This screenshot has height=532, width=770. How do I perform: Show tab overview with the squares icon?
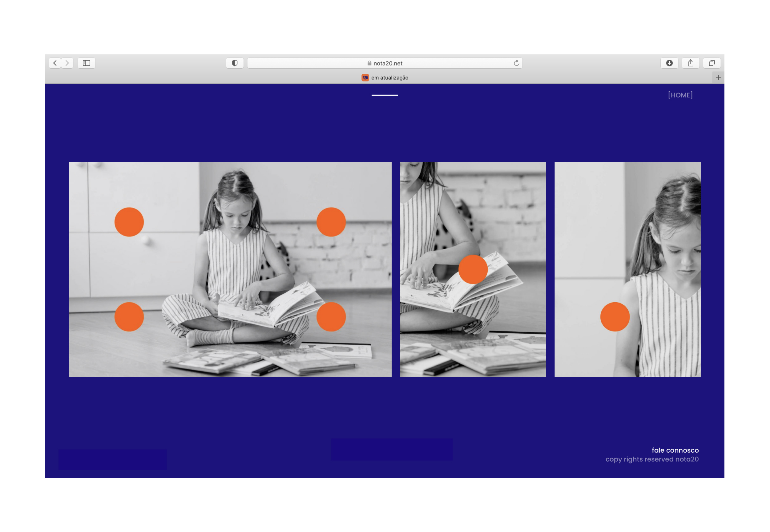coord(711,63)
